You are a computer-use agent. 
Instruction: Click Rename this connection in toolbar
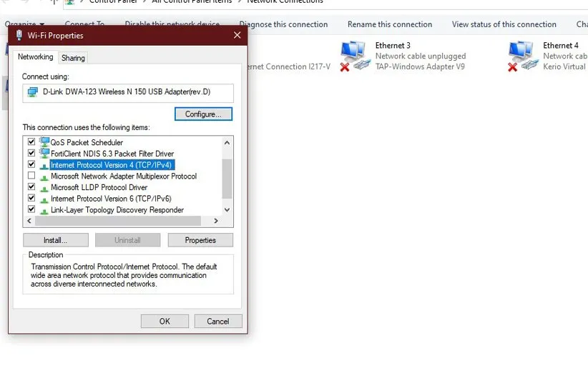pyautogui.click(x=390, y=24)
